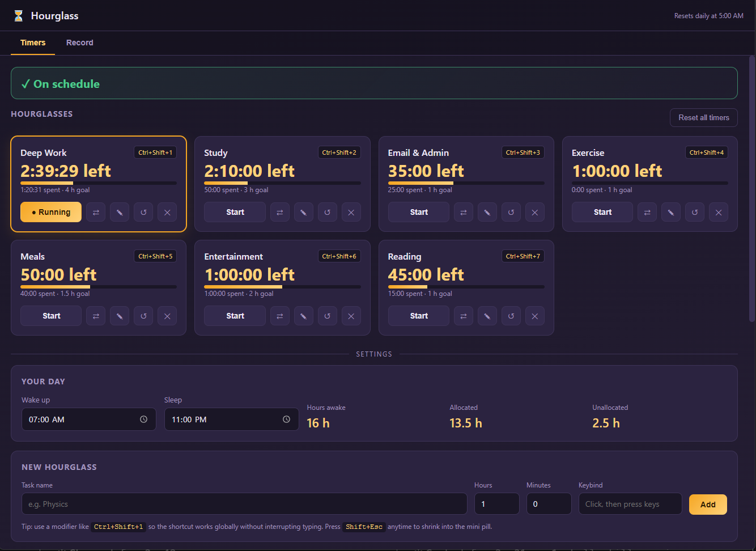756x551 pixels.
Task: Switch to the Timers tab
Action: pyautogui.click(x=33, y=43)
